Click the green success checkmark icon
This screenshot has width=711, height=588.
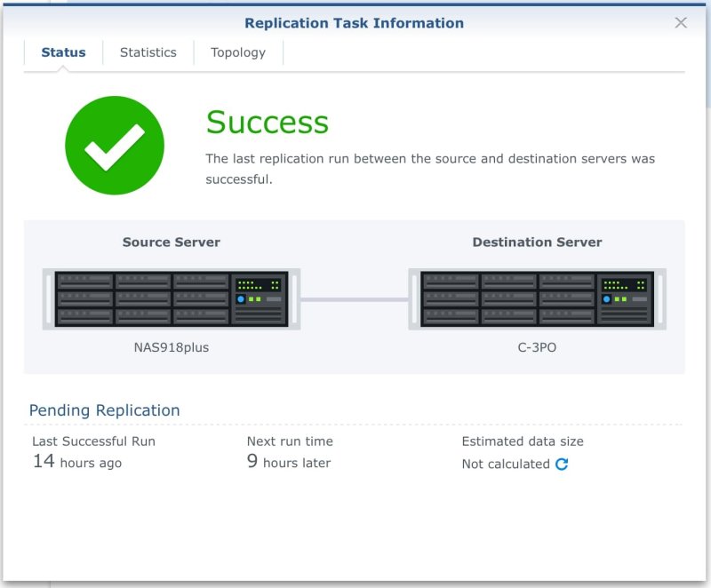[115, 146]
